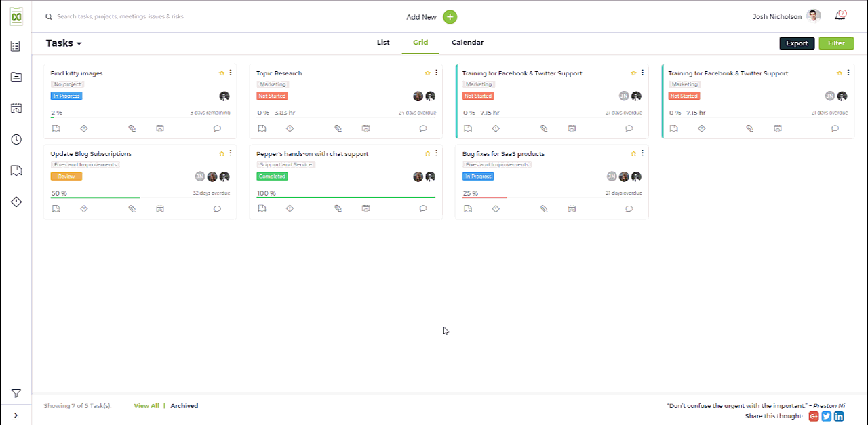Open comments on Pepper's hands-on card
This screenshot has width=868, height=425.
pyautogui.click(x=423, y=209)
